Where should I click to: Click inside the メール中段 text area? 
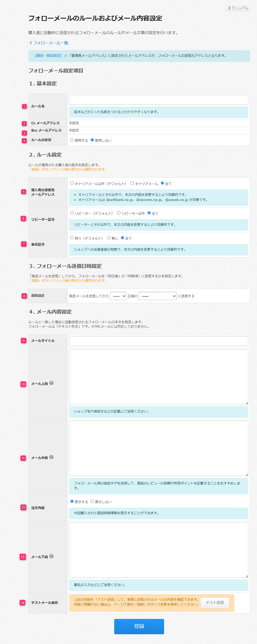coord(158,448)
